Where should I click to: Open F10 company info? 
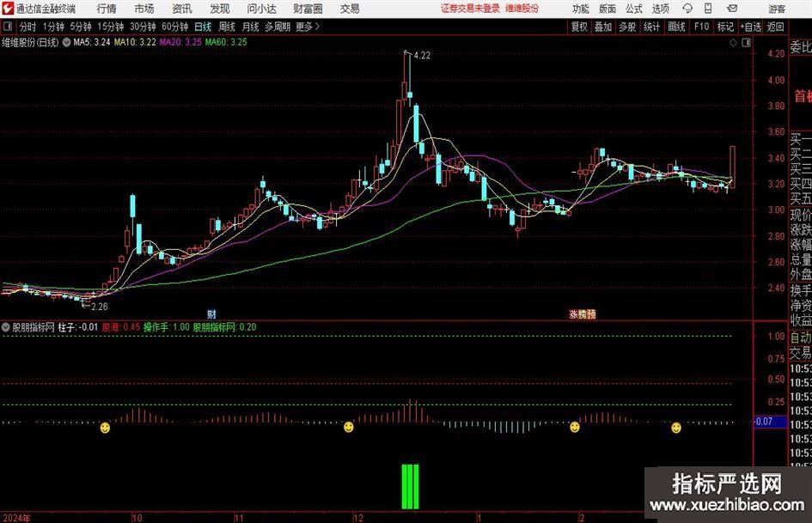point(701,27)
